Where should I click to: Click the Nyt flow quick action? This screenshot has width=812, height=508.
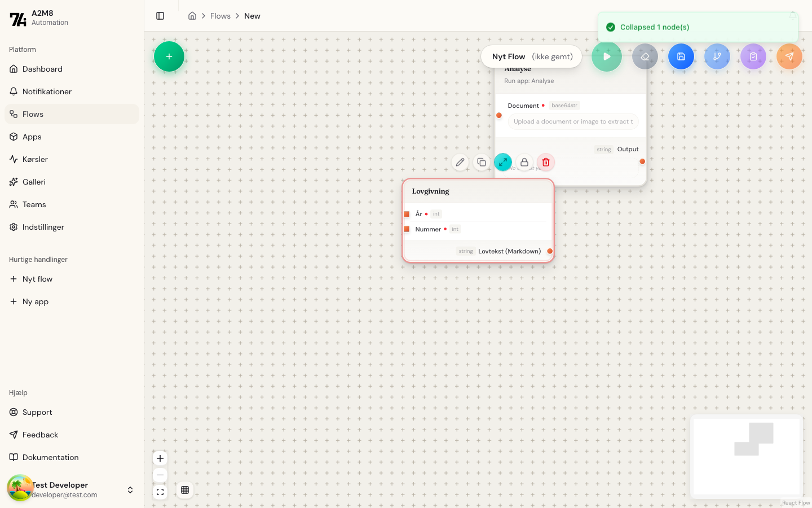37,279
